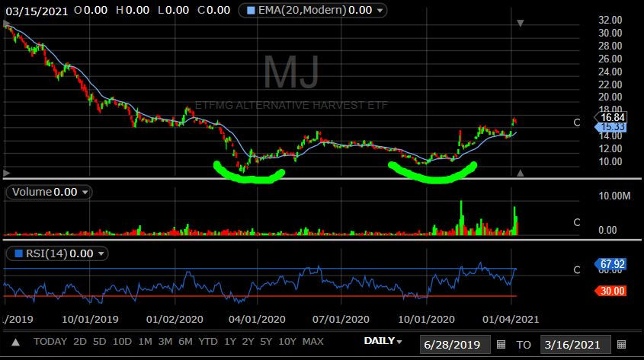Image resolution: width=644 pixels, height=360 pixels.
Task: Select the MAX time range
Action: pyautogui.click(x=313, y=342)
